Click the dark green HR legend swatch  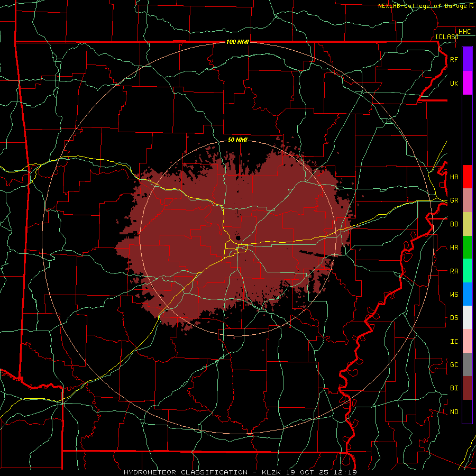pos(467,248)
